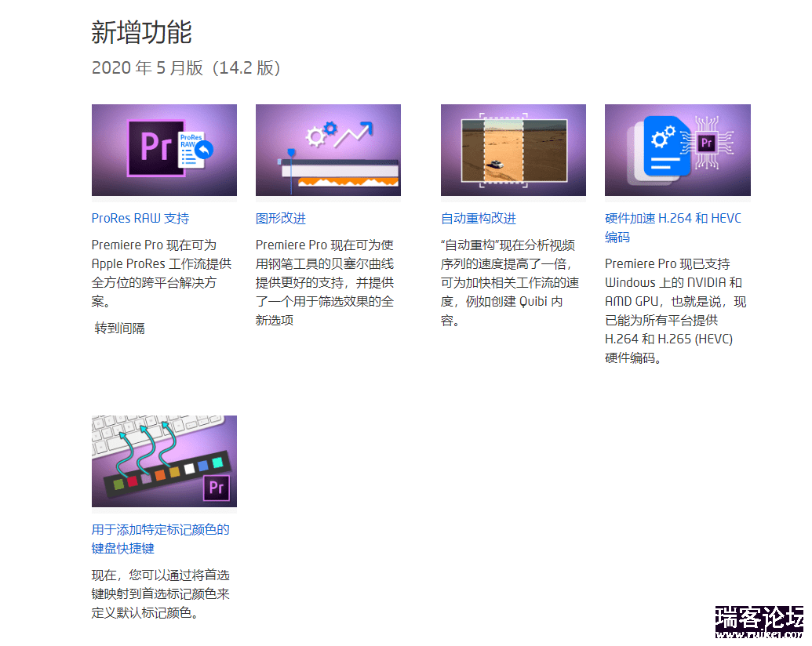Viewport: 812px width, 646px height.
Task: Click the desert auto reframe thumbnail
Action: [513, 150]
